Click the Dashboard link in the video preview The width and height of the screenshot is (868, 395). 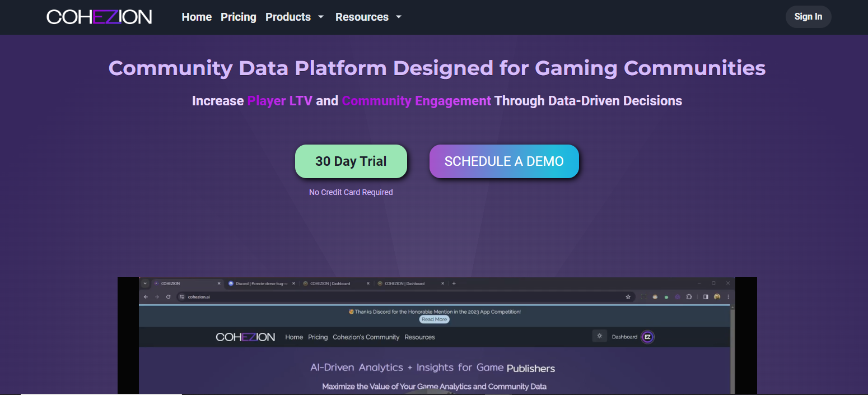pyautogui.click(x=624, y=337)
